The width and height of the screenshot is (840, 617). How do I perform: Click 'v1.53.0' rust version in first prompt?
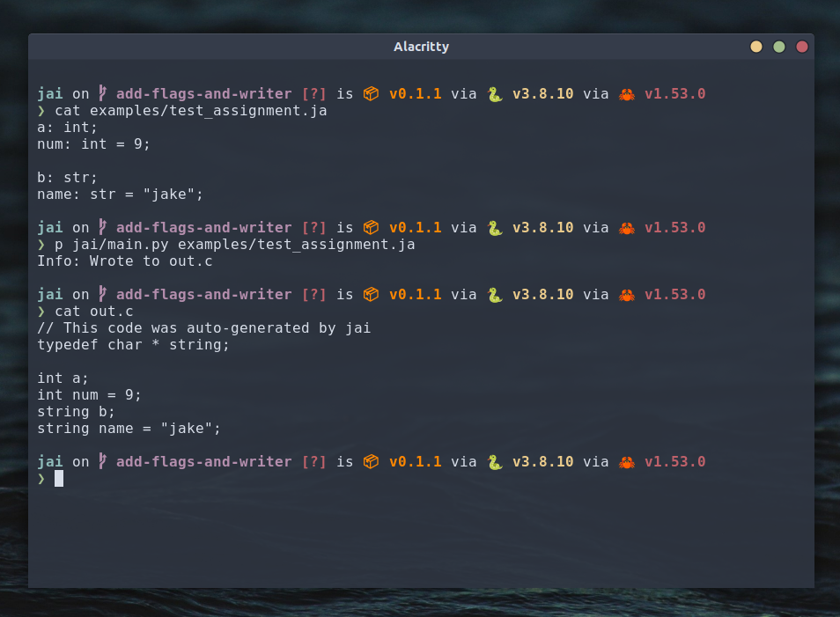click(x=675, y=93)
